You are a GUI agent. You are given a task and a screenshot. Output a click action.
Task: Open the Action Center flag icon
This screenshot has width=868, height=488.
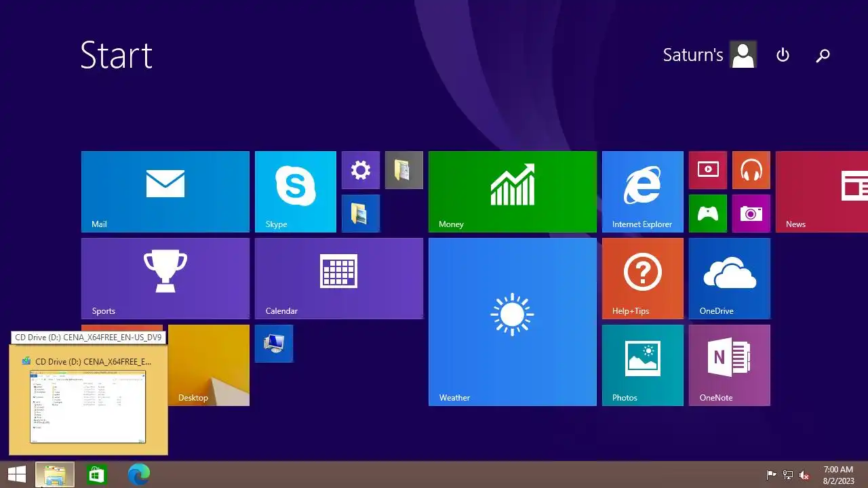771,475
